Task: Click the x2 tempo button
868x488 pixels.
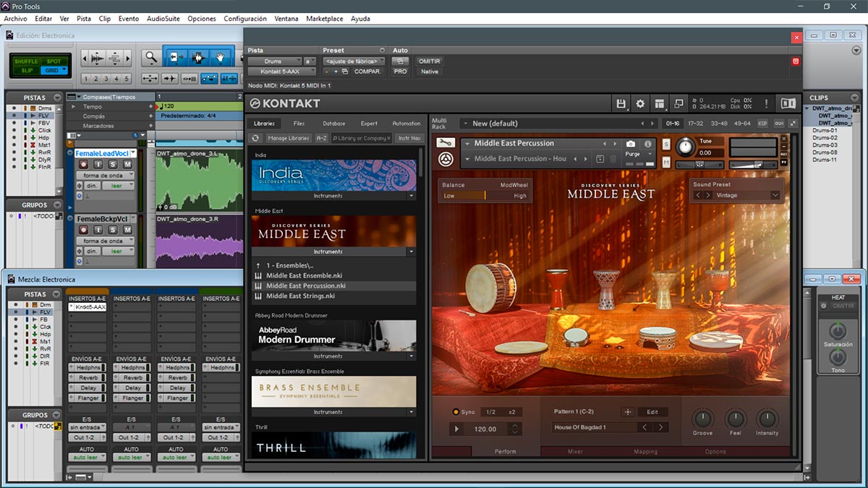Action: (x=512, y=412)
